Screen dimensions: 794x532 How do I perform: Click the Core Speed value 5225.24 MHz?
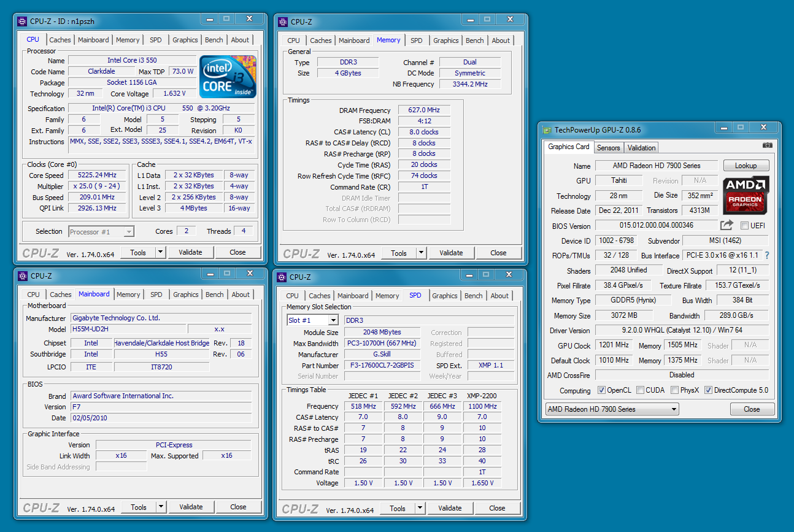tap(97, 175)
